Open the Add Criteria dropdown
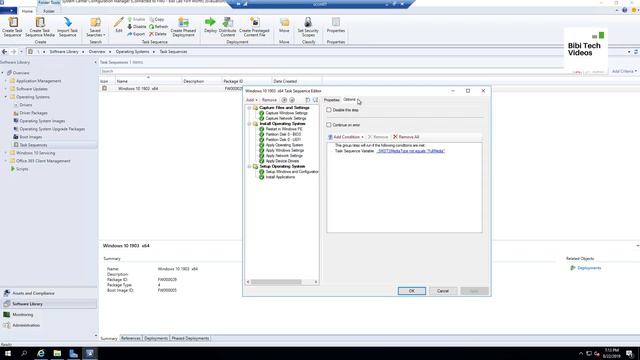Image resolution: width=640 pixels, height=360 pixels. pos(624,71)
